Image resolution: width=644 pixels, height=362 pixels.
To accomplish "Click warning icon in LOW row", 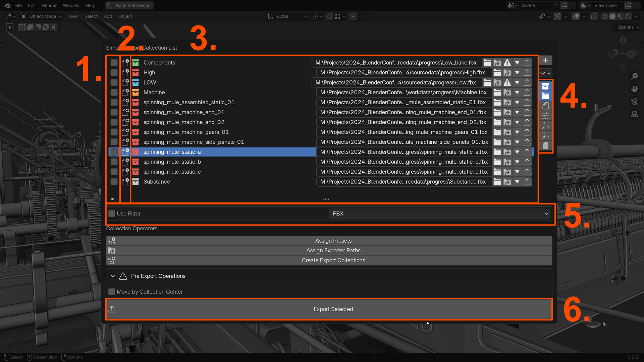I will (x=507, y=82).
